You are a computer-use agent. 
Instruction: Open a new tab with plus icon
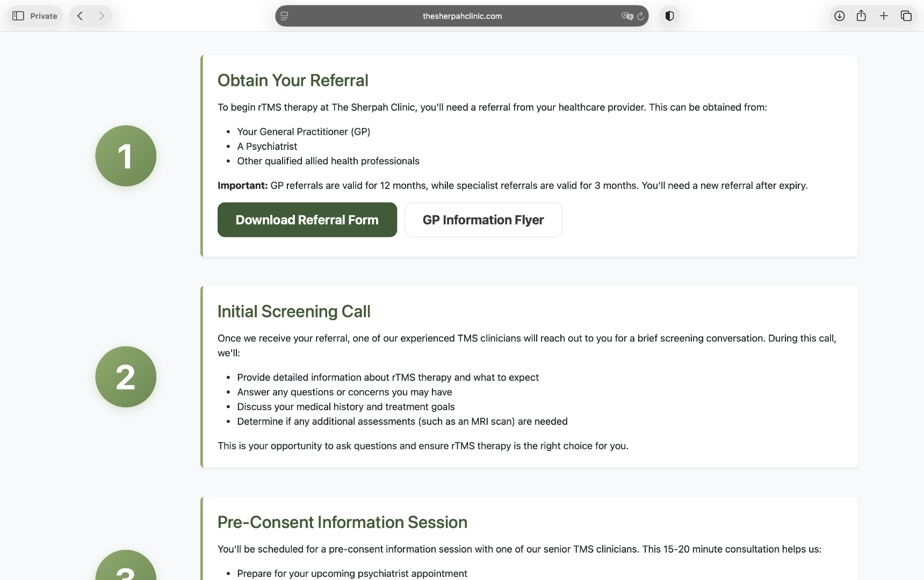click(x=884, y=16)
